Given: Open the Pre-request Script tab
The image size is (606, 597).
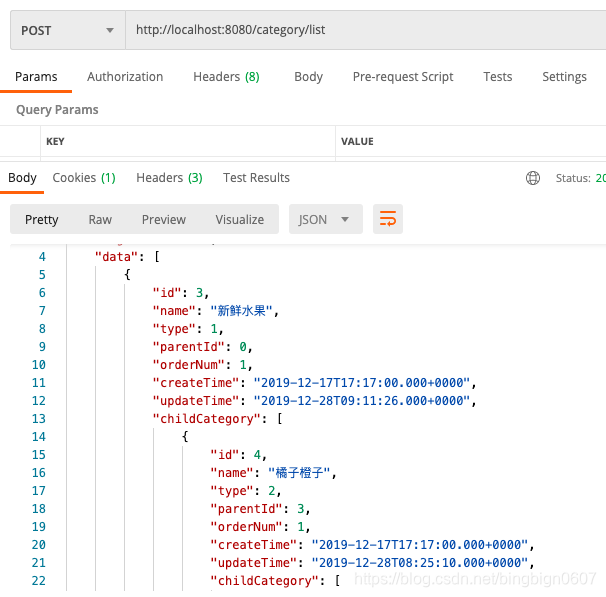Looking at the screenshot, I should pyautogui.click(x=403, y=77).
